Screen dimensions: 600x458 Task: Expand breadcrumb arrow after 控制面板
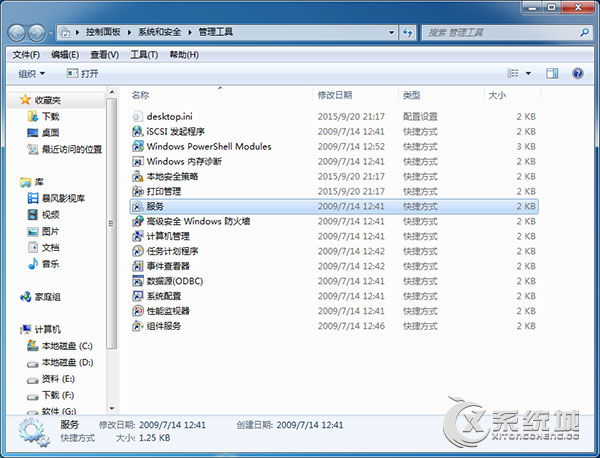click(129, 32)
